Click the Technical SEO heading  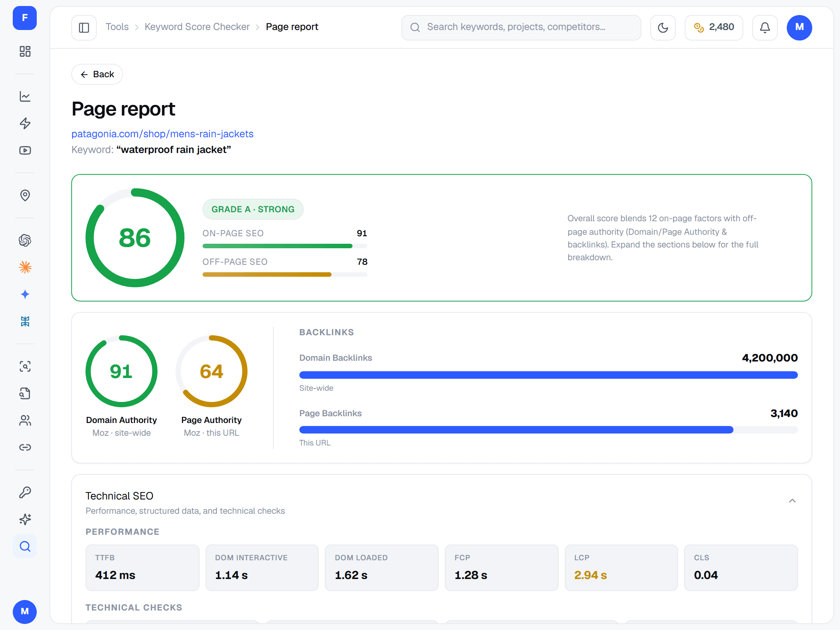pos(119,496)
